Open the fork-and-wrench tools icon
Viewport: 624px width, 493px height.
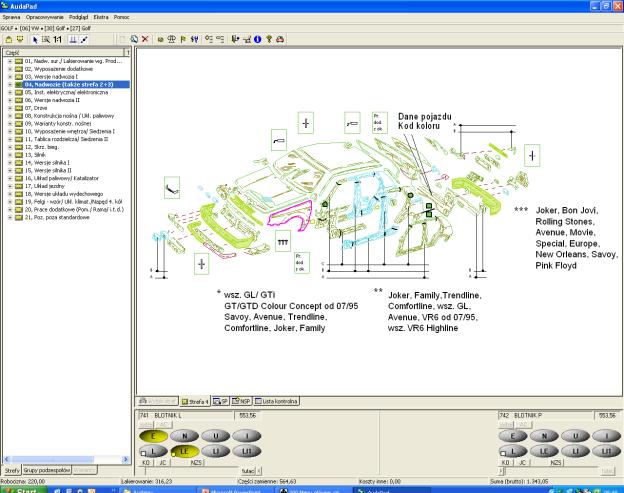(x=194, y=39)
